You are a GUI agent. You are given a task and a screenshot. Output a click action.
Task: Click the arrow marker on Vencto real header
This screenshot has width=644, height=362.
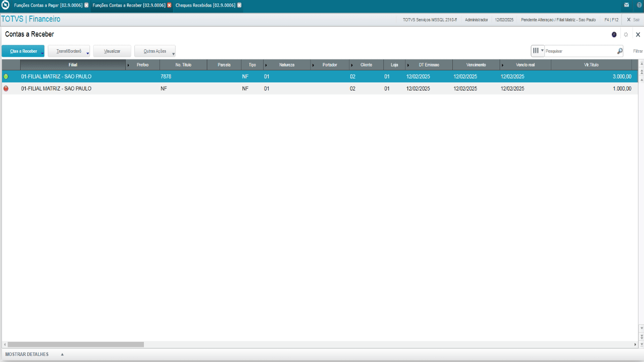coord(502,65)
